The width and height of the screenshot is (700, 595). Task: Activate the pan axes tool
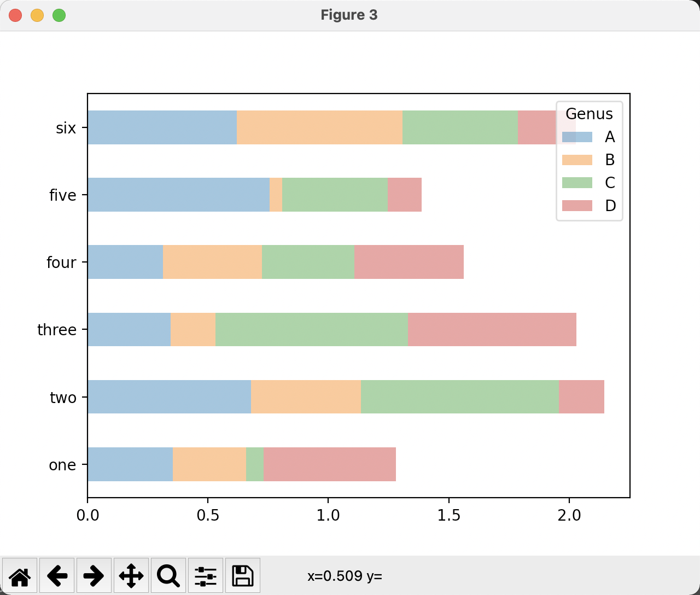pos(131,575)
